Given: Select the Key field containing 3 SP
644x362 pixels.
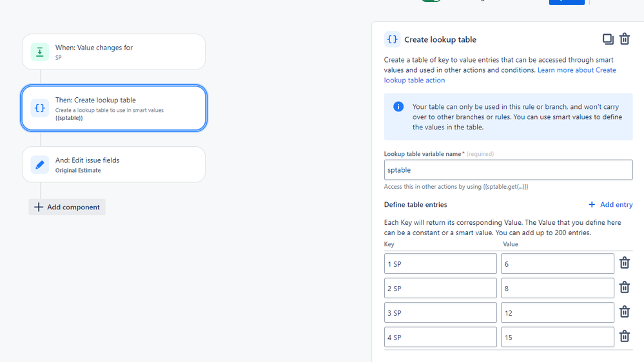Looking at the screenshot, I should click(x=440, y=312).
